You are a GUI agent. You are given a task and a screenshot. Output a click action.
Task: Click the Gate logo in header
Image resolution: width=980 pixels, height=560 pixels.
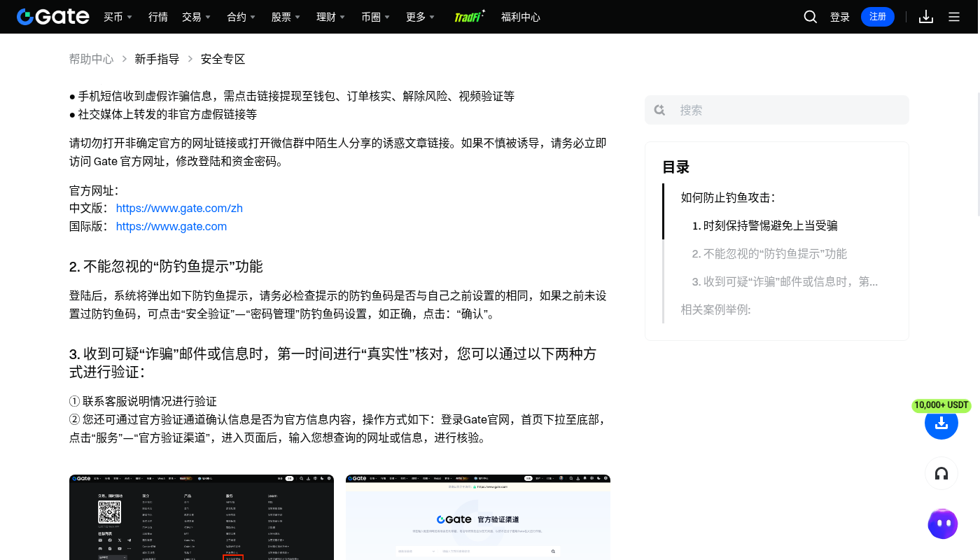coord(53,17)
